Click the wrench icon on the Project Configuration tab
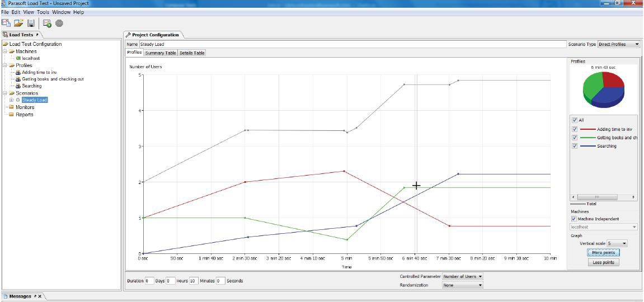The width and height of the screenshot is (644, 302). coord(128,35)
